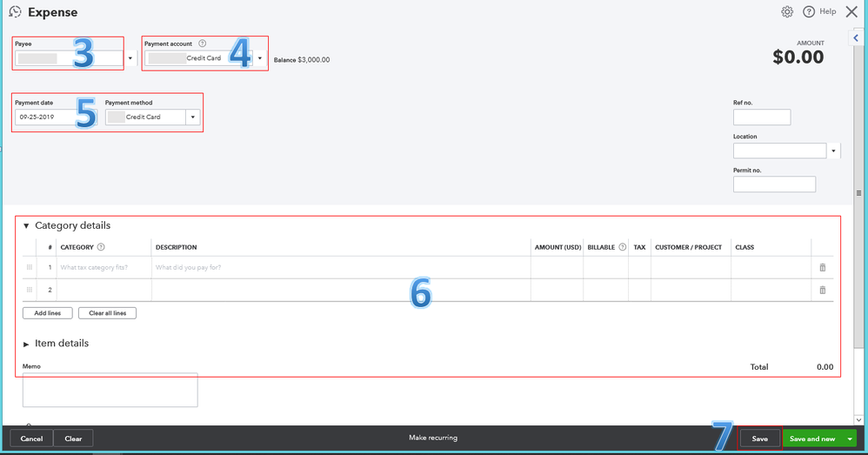Delete line 1 with trash icon

[822, 267]
